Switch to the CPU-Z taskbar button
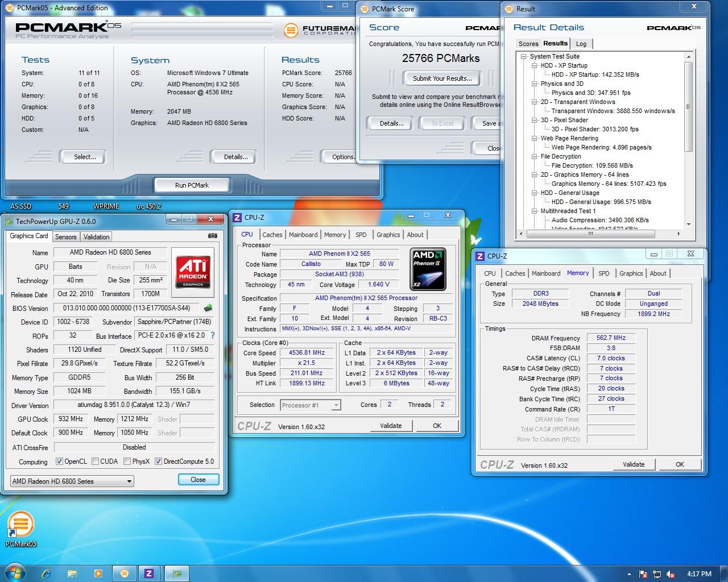Viewport: 728px width, 582px height. point(150,573)
